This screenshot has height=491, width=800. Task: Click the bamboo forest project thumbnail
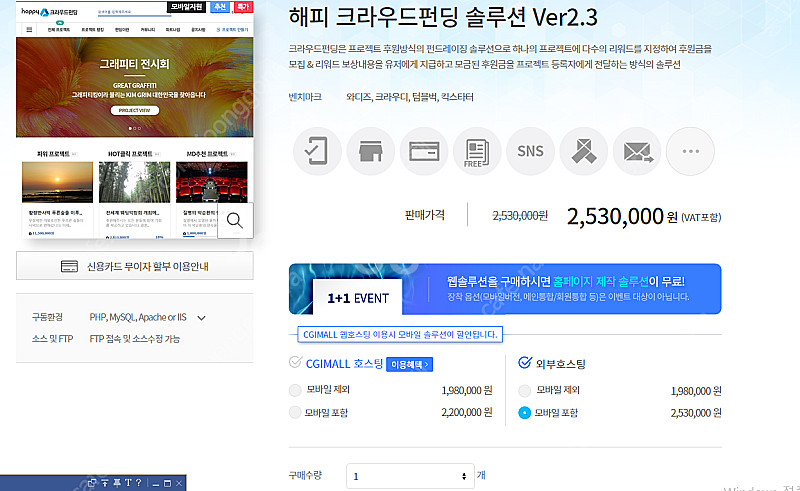point(134,182)
